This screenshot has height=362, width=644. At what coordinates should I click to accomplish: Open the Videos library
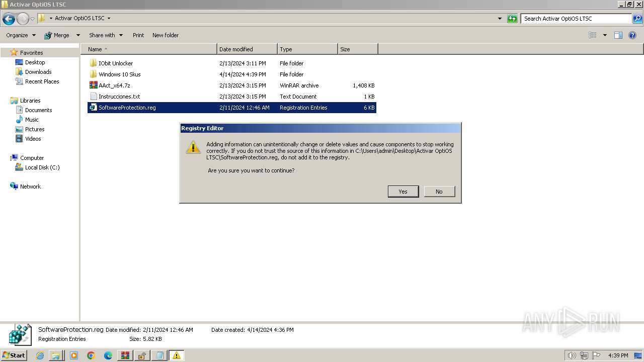(x=33, y=139)
